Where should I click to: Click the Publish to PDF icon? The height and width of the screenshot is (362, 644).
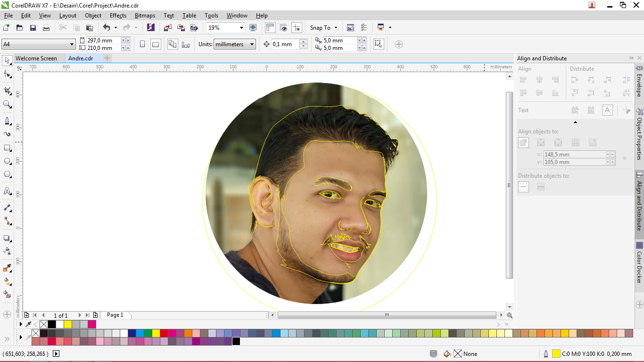(194, 28)
